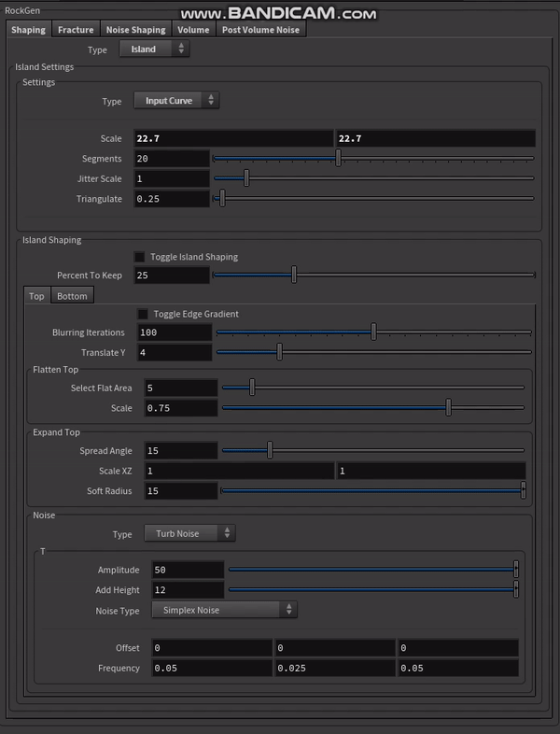Click the Percent To Keep slider handle
Image resolution: width=560 pixels, height=734 pixels.
click(x=294, y=275)
